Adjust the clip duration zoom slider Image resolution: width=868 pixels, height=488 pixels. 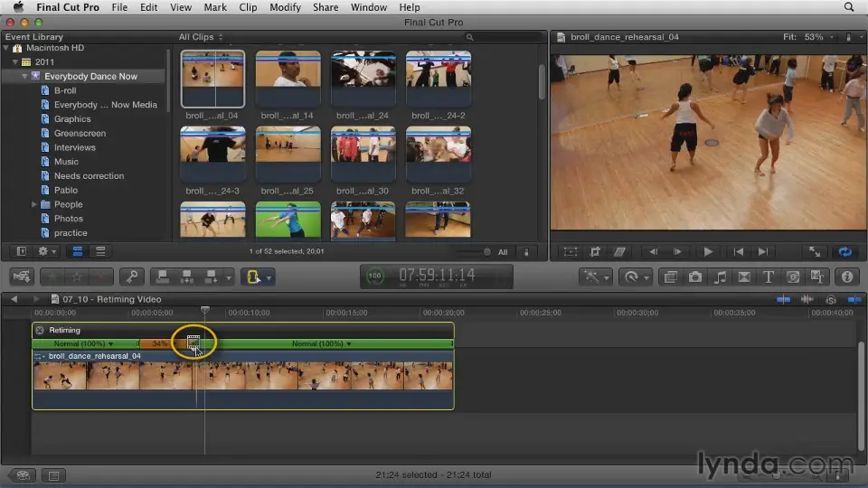(473, 252)
